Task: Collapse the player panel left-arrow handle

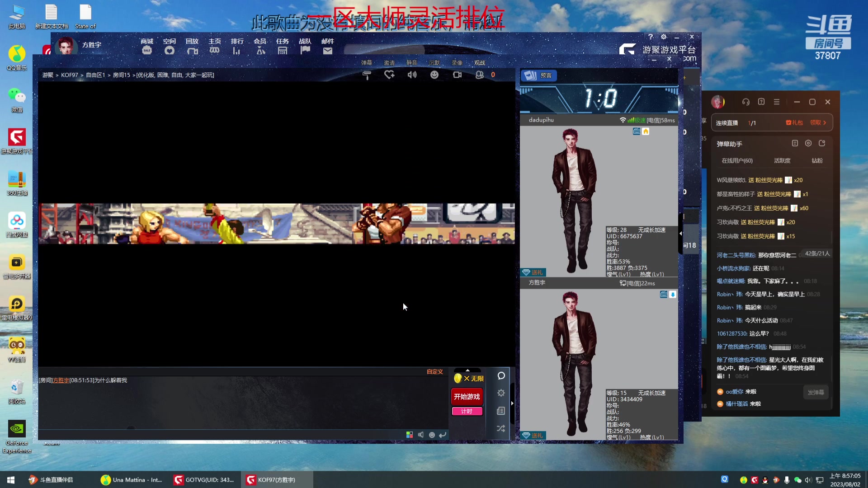Action: point(680,234)
